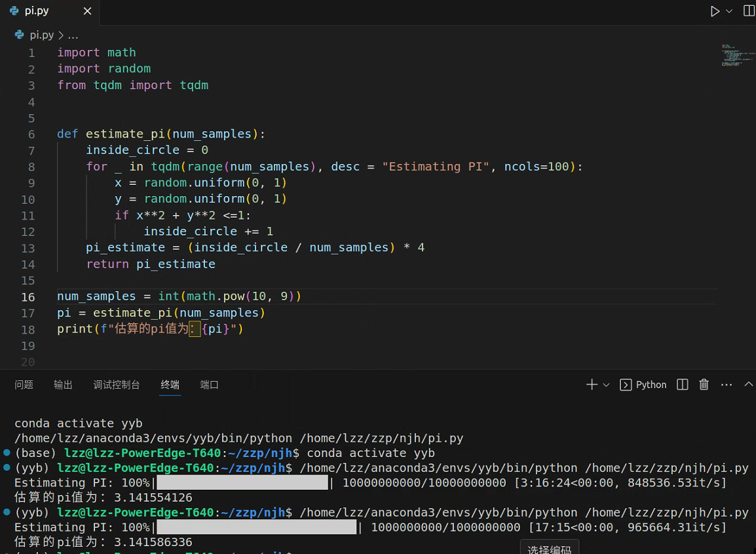Click the breadcrumb ellipsis after pi.py
756x554 pixels.
coord(73,35)
